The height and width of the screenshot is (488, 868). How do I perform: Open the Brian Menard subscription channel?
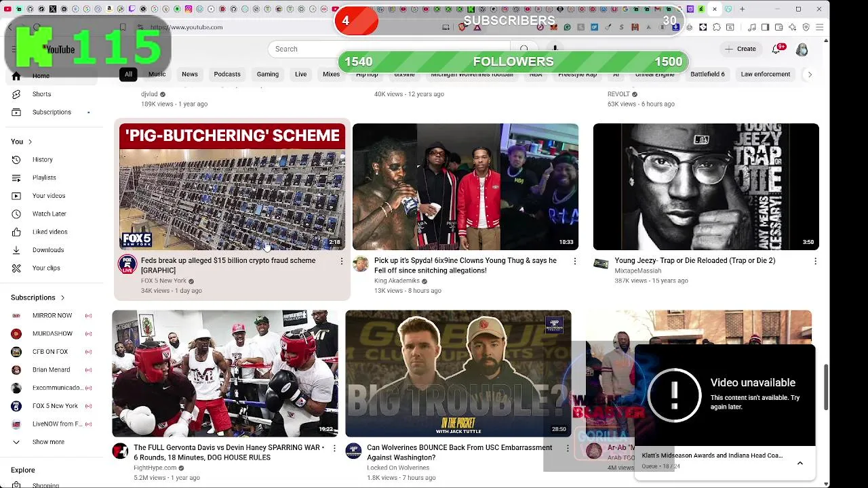pyautogui.click(x=52, y=370)
